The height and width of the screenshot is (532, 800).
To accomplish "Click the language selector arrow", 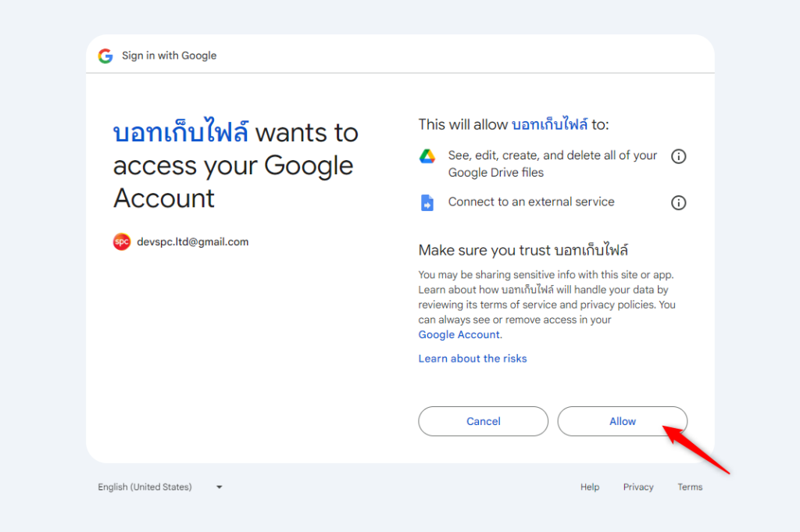I will [220, 487].
